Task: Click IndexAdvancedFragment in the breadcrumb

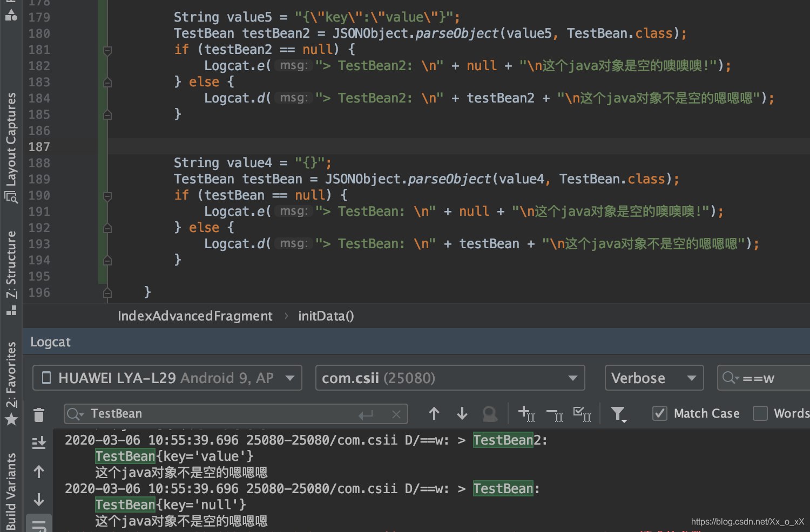Action: (195, 316)
